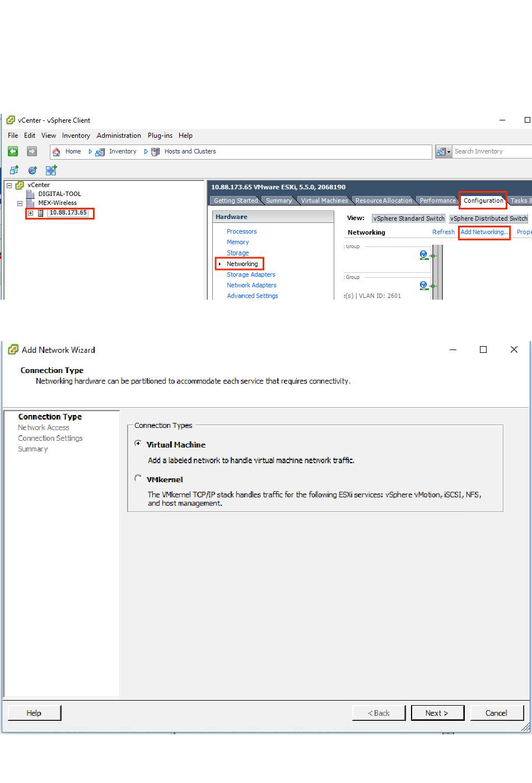
Task: Select the DIGITAL-TOOL datacenter in the tree
Action: point(60,194)
